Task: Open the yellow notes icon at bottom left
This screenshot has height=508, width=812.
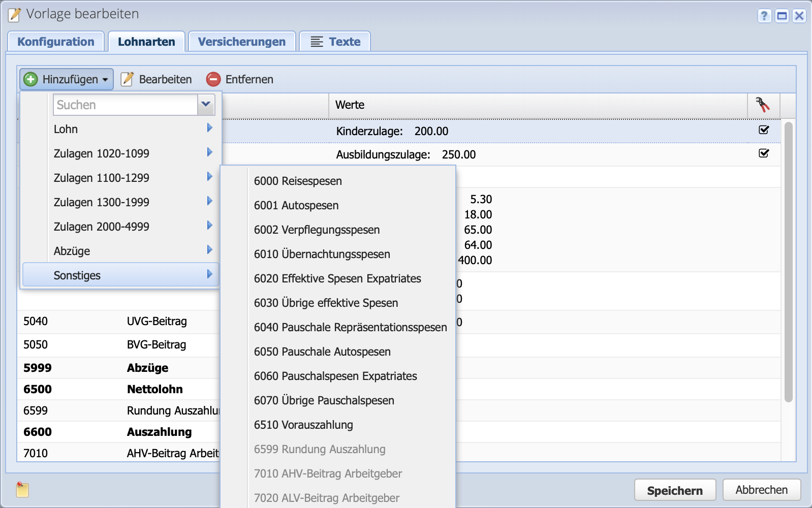Action: [x=22, y=490]
